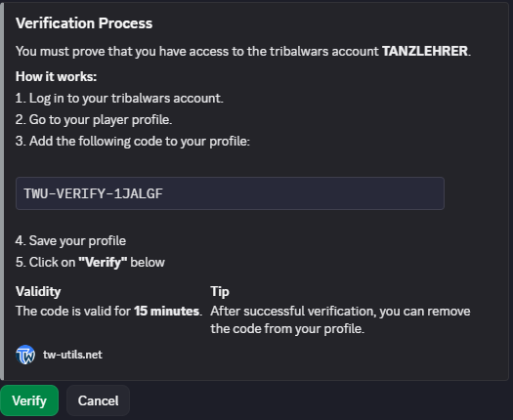Viewport: 513px width, 420px height.
Task: Click the Tip field heading
Action: [220, 291]
